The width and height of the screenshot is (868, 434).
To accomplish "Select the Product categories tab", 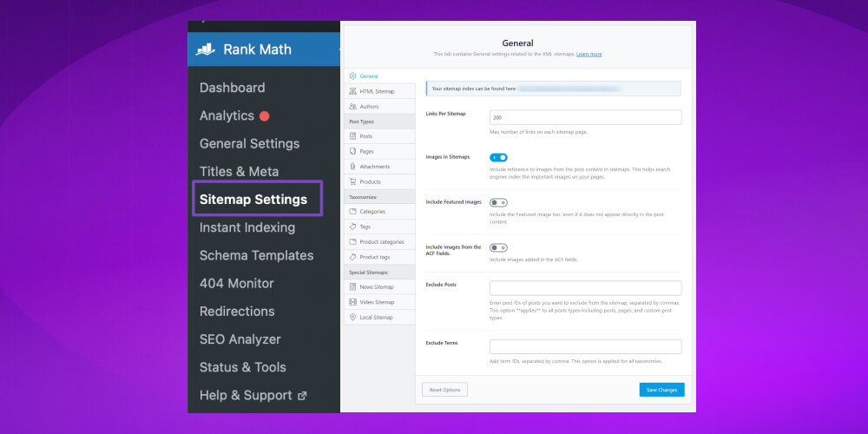I will 379,242.
